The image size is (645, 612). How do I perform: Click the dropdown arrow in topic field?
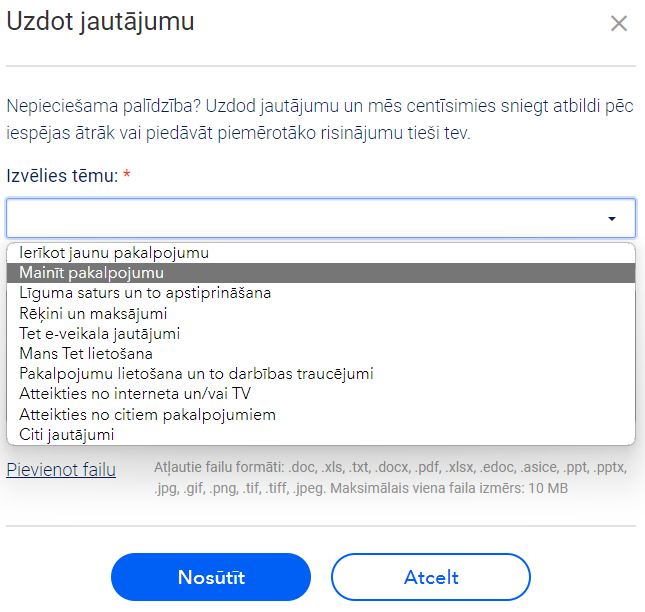(x=612, y=218)
